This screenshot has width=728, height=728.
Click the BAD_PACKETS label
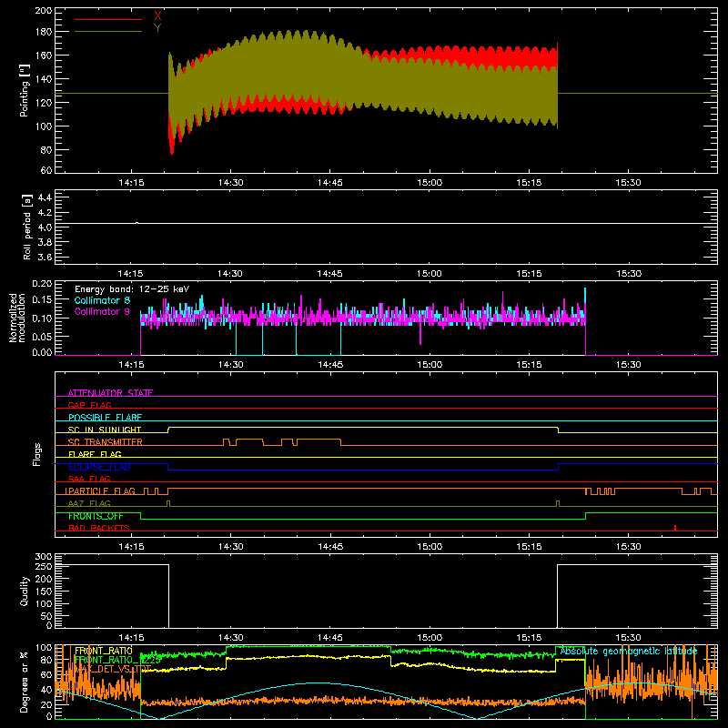[99, 528]
